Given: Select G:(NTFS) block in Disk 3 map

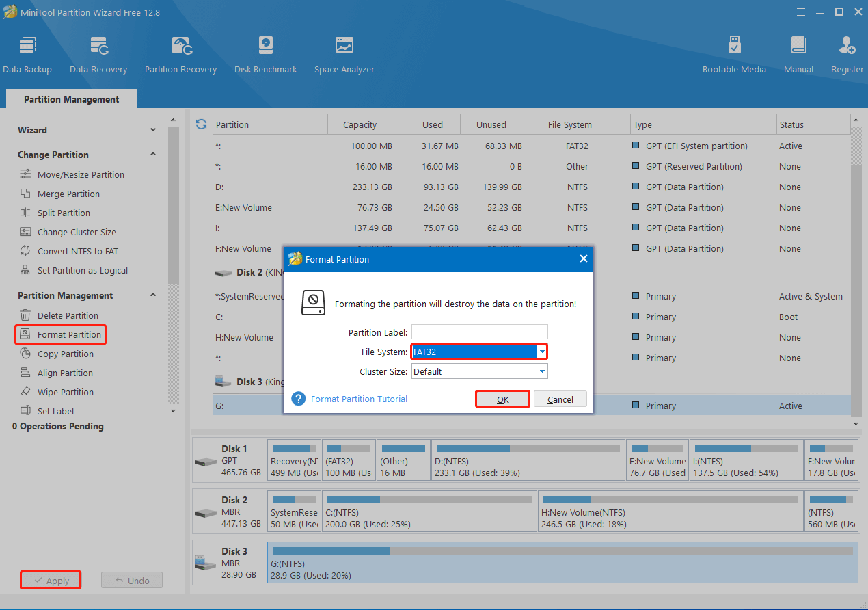Looking at the screenshot, I should [562, 563].
